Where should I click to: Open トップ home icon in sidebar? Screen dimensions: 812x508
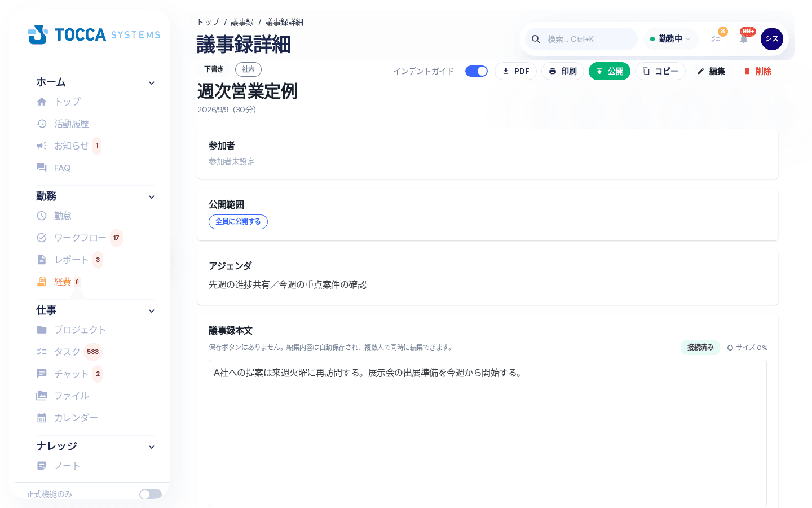tap(42, 102)
